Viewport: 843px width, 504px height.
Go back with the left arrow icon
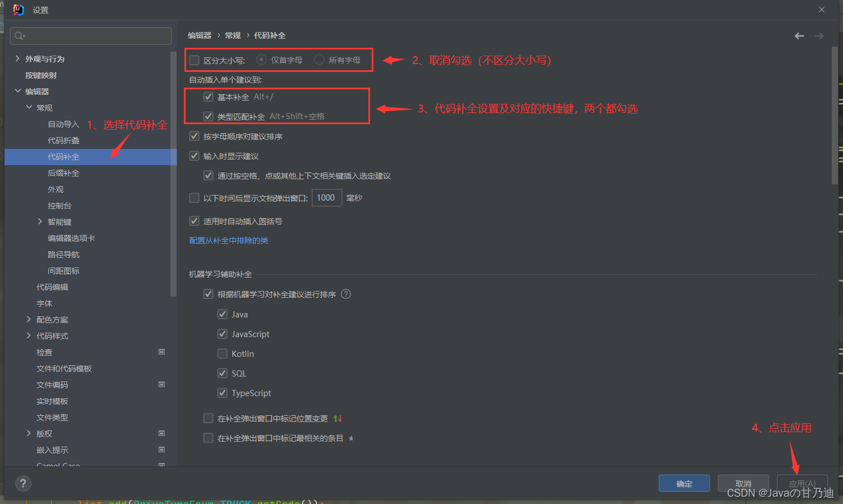tap(799, 36)
